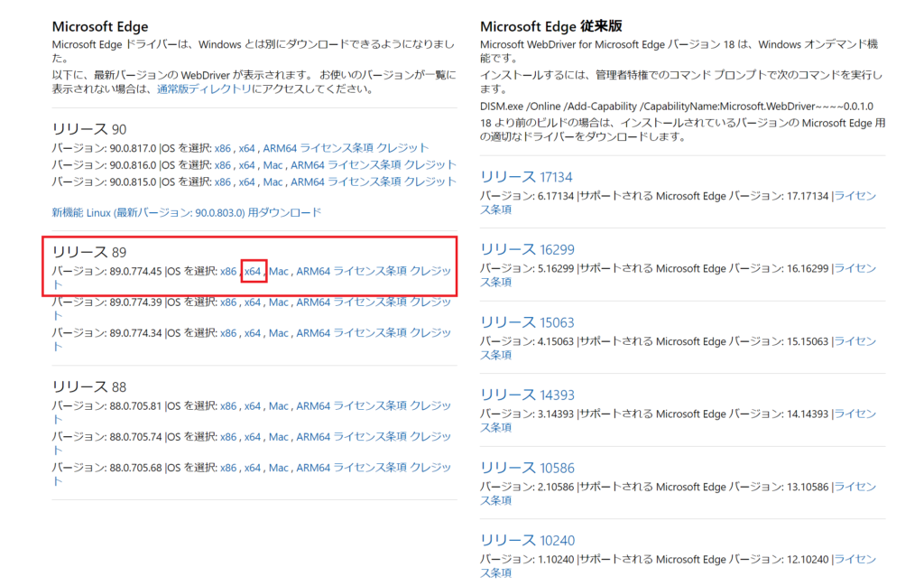
Task: Open ライセンス条項 for version 90.0.816.0
Action: pos(365,165)
